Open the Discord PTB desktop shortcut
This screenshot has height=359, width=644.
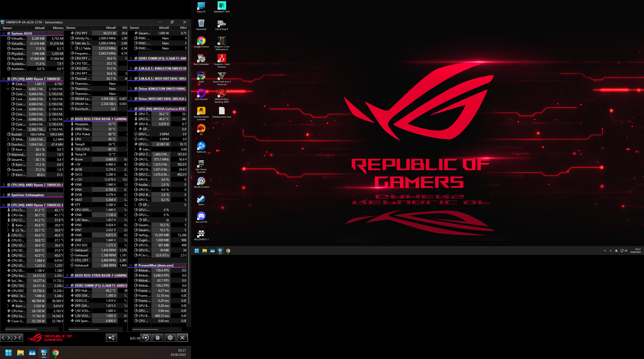[201, 216]
